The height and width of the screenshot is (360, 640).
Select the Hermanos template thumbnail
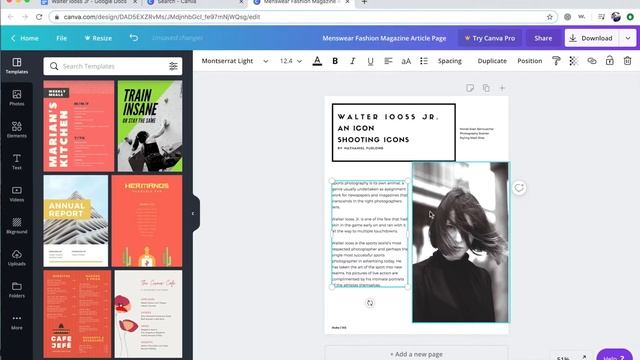tap(147, 221)
